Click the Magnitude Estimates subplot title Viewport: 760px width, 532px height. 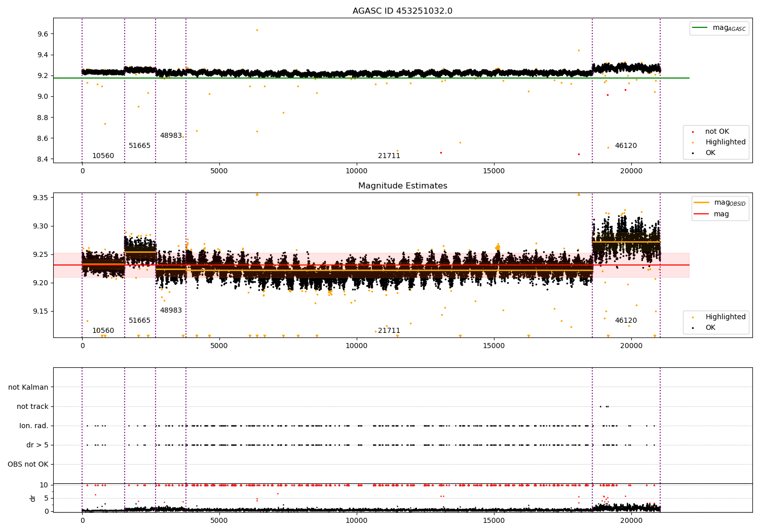402,186
